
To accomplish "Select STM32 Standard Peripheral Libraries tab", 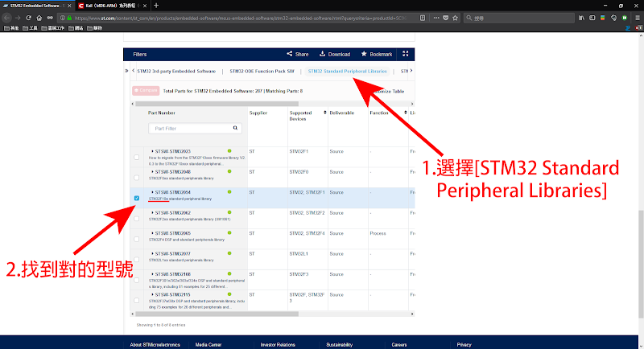I will 348,72.
